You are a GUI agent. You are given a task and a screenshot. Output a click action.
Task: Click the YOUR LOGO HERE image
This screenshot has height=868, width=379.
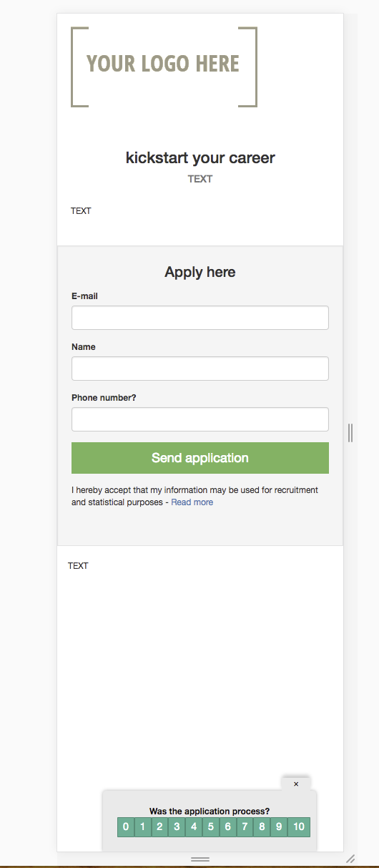point(164,67)
